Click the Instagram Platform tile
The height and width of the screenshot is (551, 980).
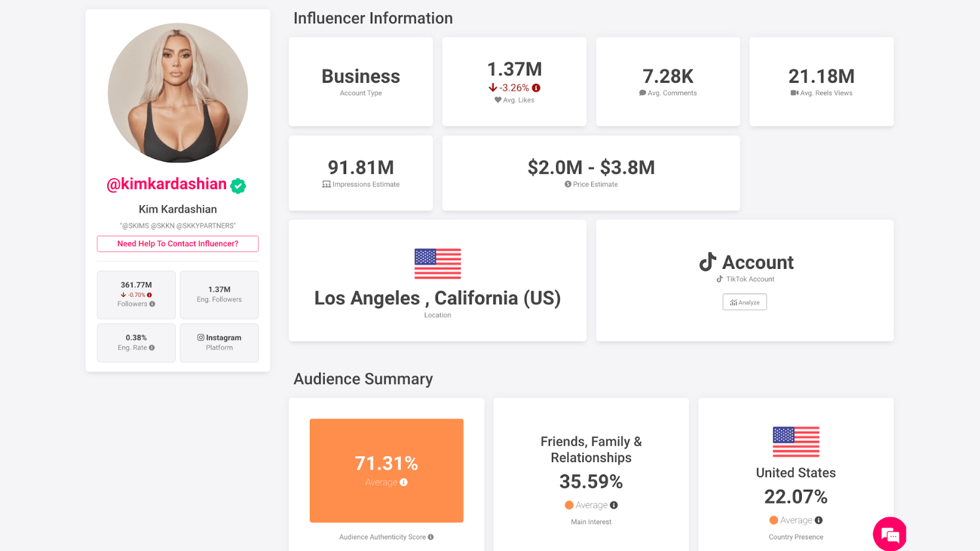coord(219,342)
